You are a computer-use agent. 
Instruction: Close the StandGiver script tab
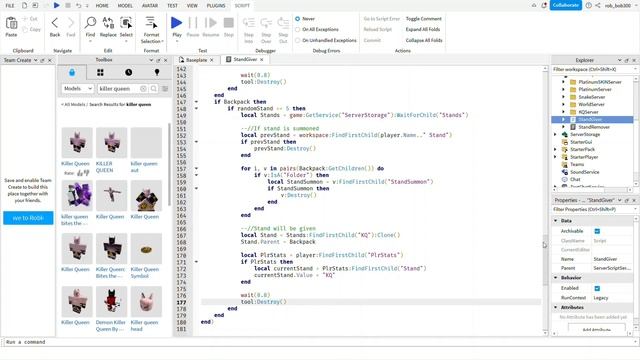coord(262,60)
